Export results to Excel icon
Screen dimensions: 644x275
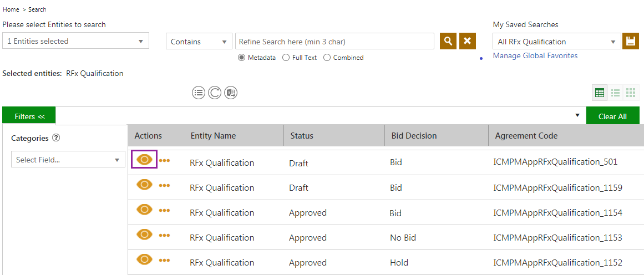[231, 93]
